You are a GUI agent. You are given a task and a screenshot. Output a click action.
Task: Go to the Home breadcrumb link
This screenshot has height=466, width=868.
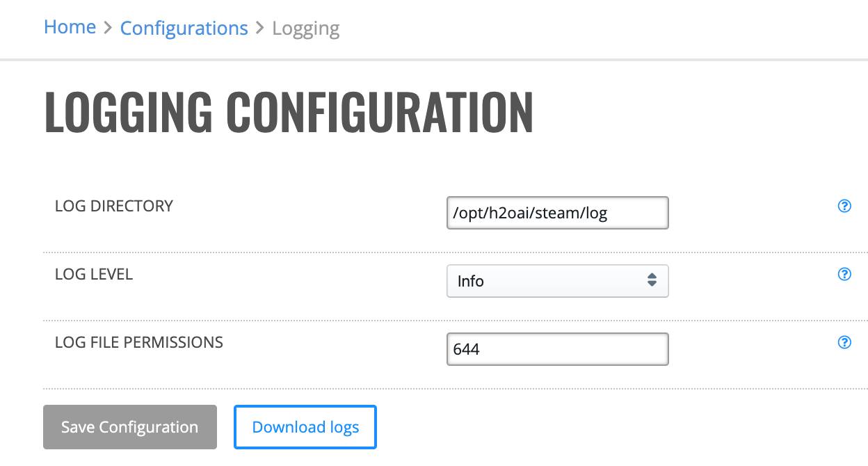click(70, 27)
